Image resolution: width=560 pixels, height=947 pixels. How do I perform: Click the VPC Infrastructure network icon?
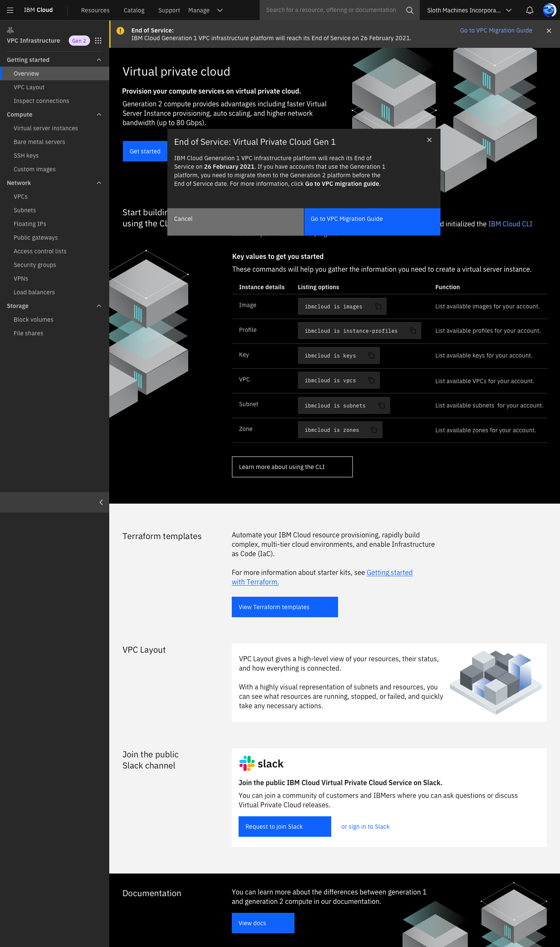[x=10, y=30]
